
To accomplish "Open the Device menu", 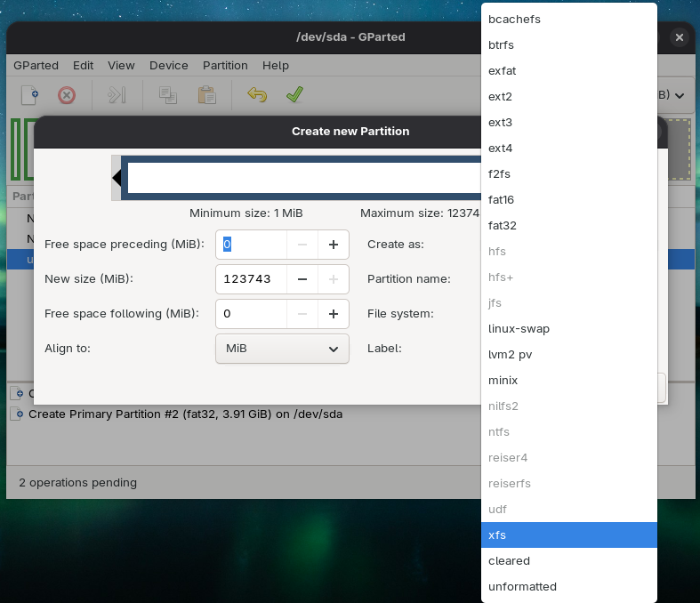I will [168, 65].
